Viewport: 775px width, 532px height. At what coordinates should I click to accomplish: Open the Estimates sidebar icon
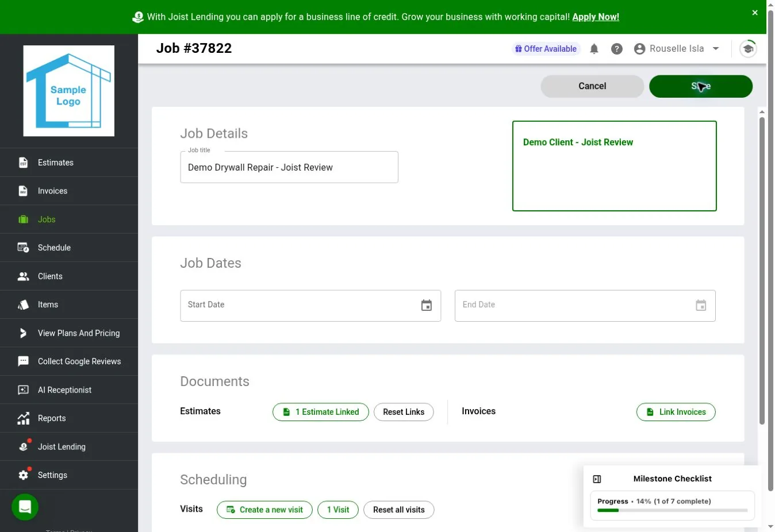pos(23,163)
